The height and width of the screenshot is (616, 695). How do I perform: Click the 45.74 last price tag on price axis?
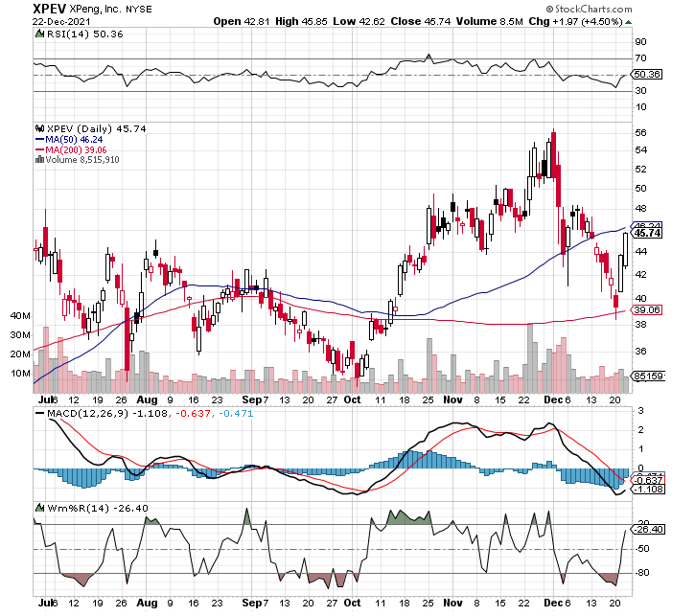(x=647, y=233)
